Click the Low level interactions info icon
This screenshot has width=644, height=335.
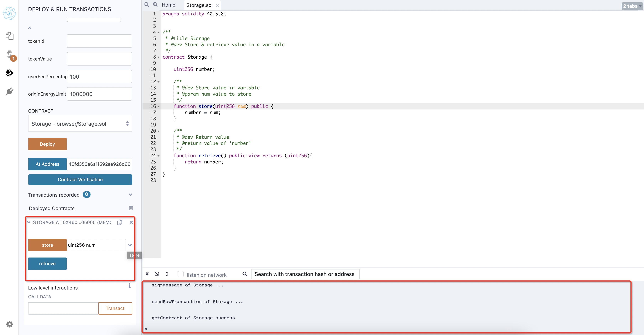point(129,286)
